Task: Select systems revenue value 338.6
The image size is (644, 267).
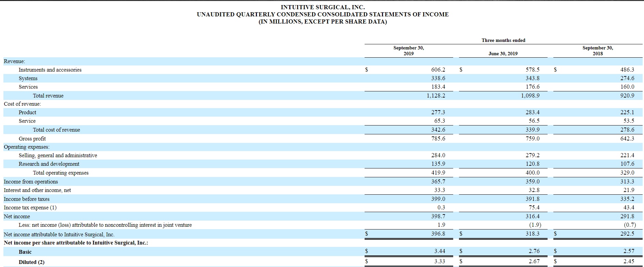Action: pos(438,78)
